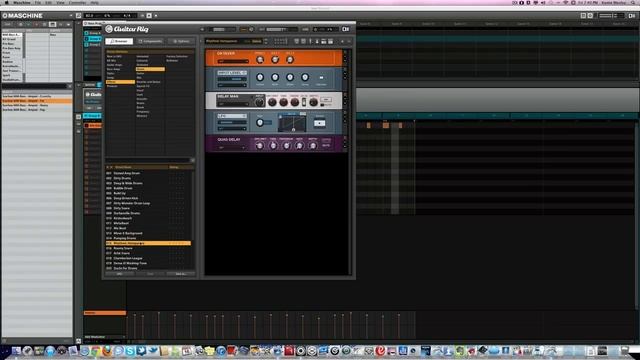Click the fourth rack tool icon right of the preset stepper

coord(317,41)
